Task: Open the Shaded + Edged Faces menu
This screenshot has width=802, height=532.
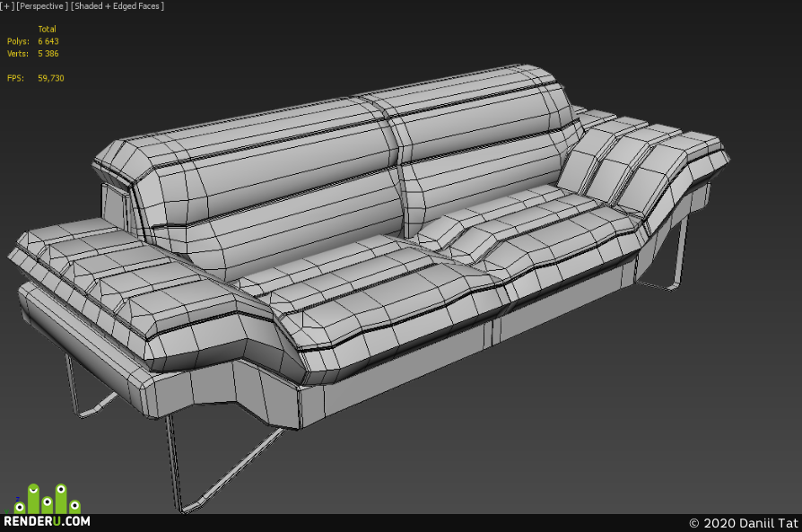Action: (x=118, y=6)
